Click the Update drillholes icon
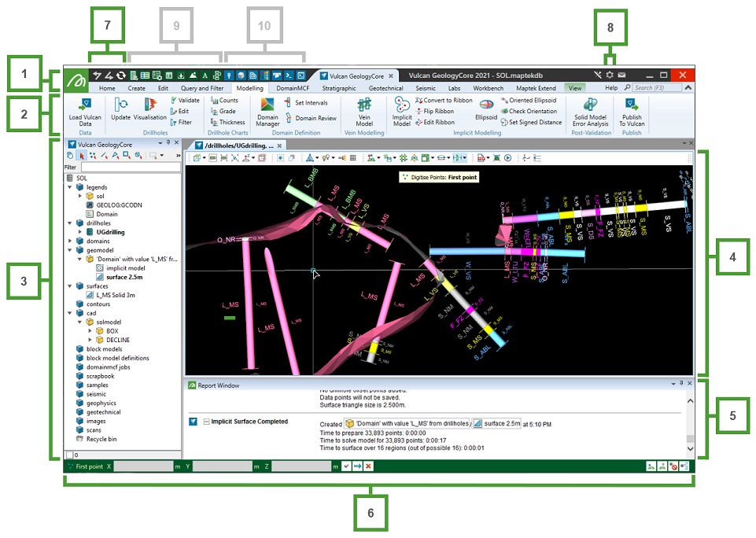This screenshot has height=538, width=756. click(120, 105)
